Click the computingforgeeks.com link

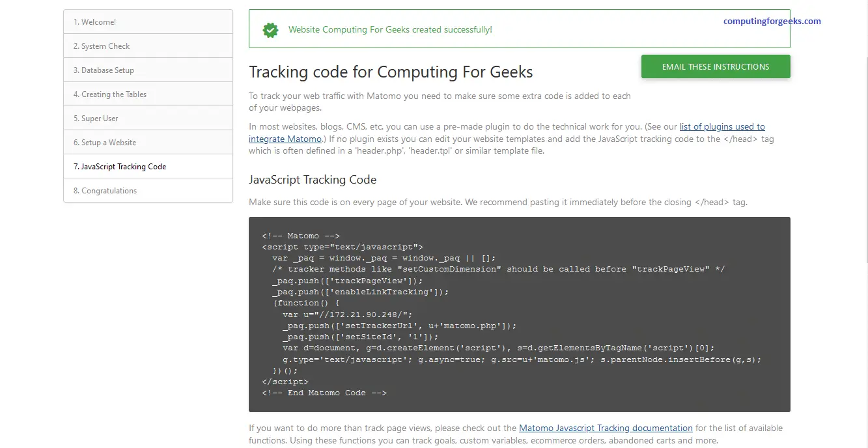coord(771,21)
